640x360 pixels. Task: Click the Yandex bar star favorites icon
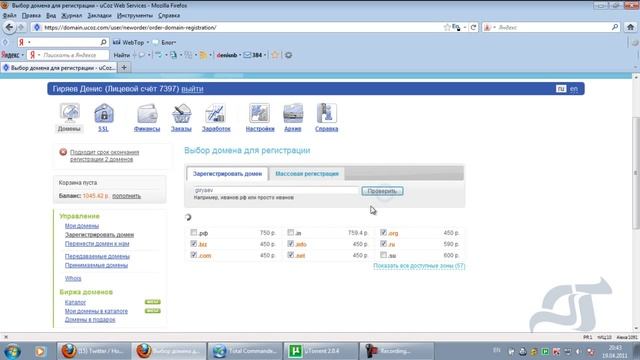tap(275, 55)
